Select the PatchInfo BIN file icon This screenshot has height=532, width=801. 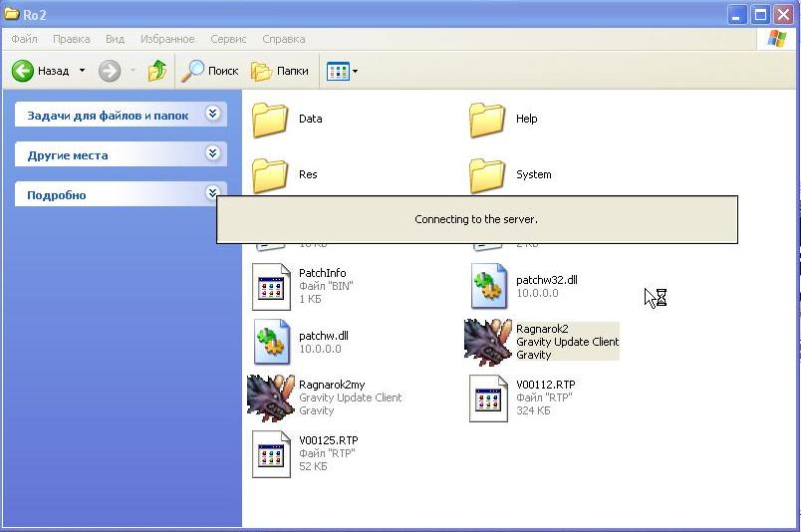[271, 288]
